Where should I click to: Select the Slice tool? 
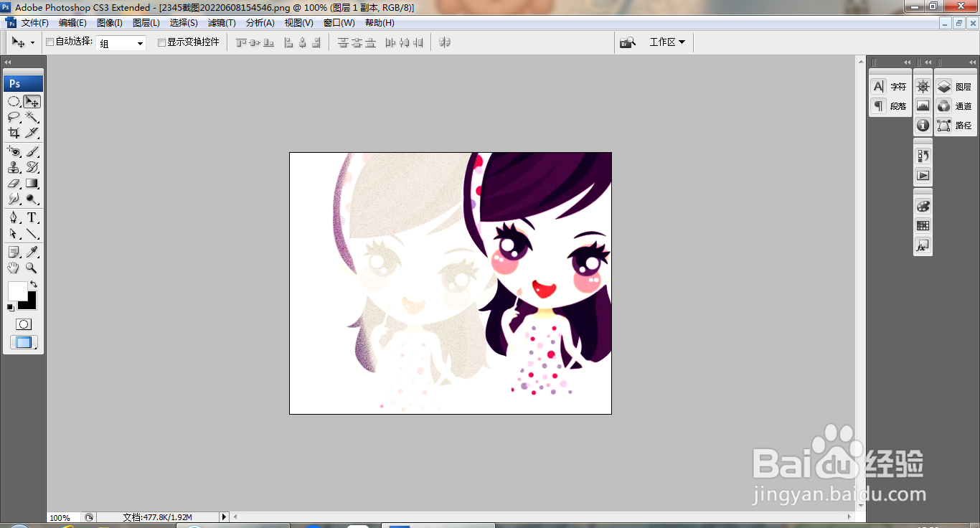32,133
